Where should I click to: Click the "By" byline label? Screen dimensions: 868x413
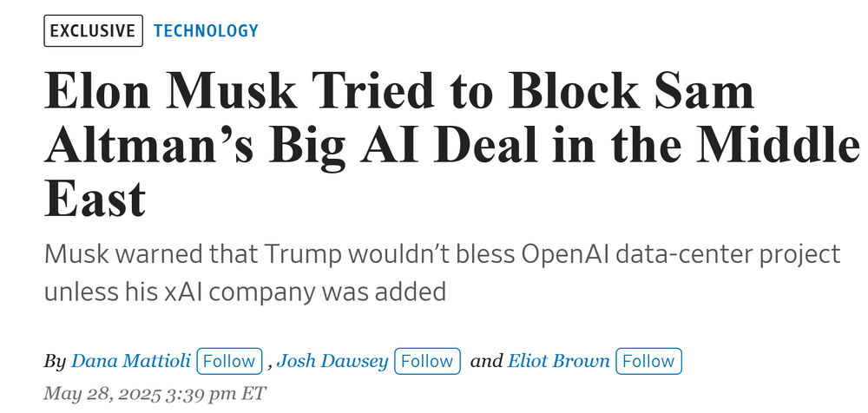54,361
